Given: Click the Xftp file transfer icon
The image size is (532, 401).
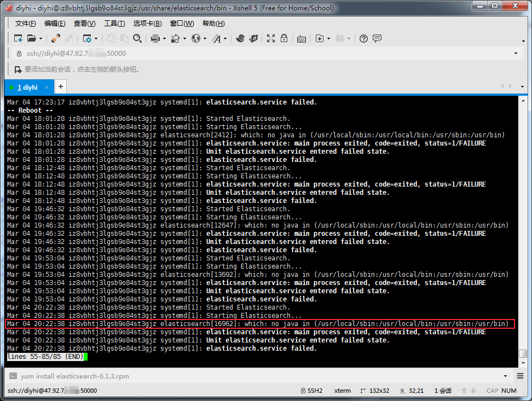Looking at the screenshot, I should [253, 38].
